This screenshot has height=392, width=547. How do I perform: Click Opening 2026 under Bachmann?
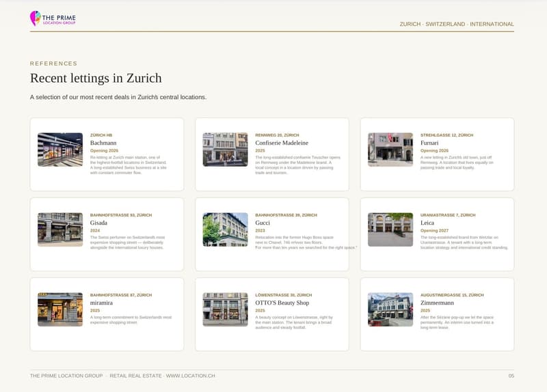105,151
